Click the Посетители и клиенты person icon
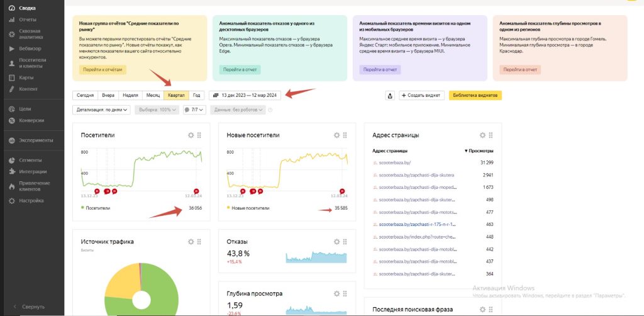Viewport: 644px width, 316px height. point(11,64)
